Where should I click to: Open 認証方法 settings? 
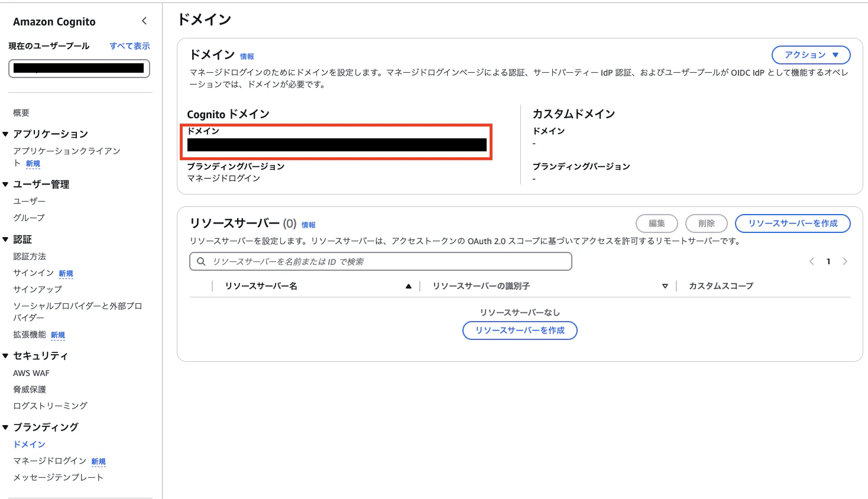coord(30,257)
